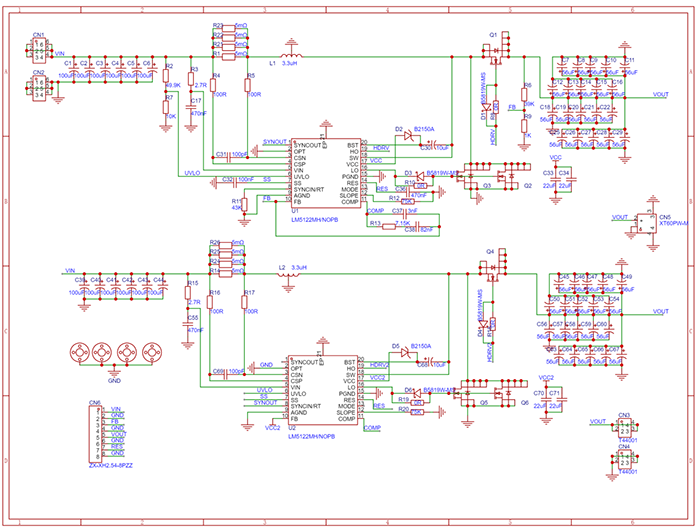Click inductor L2 3.3uH symbol
This screenshot has height=532, width=700.
[288, 275]
